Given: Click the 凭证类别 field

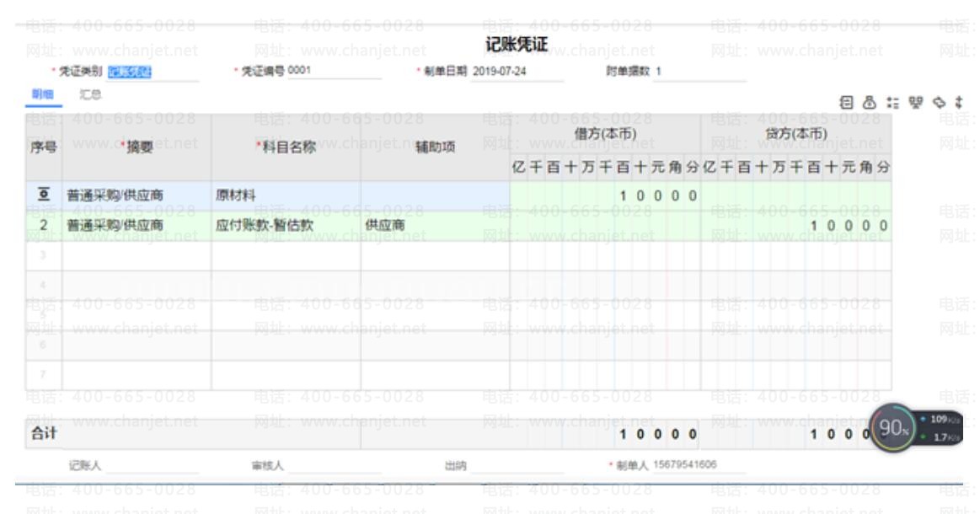Looking at the screenshot, I should tap(153, 72).
